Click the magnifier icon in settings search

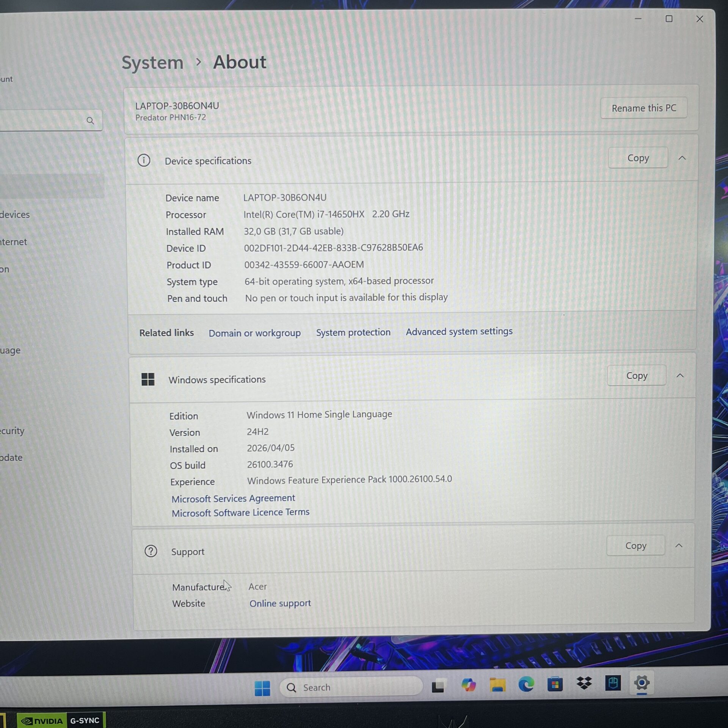point(90,121)
